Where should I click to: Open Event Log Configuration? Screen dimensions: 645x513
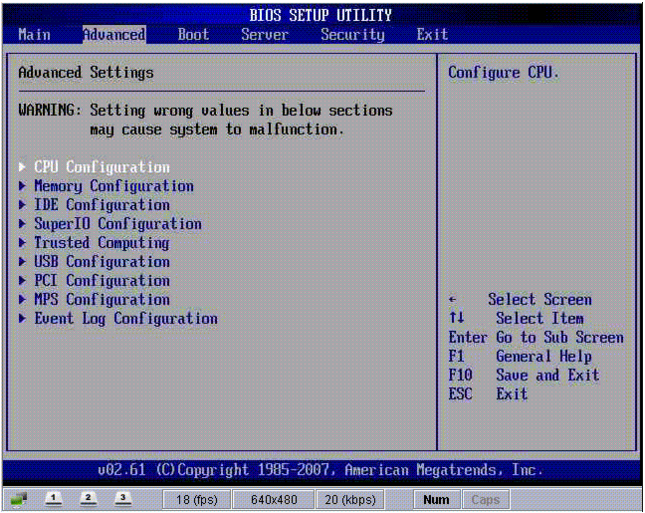(125, 319)
